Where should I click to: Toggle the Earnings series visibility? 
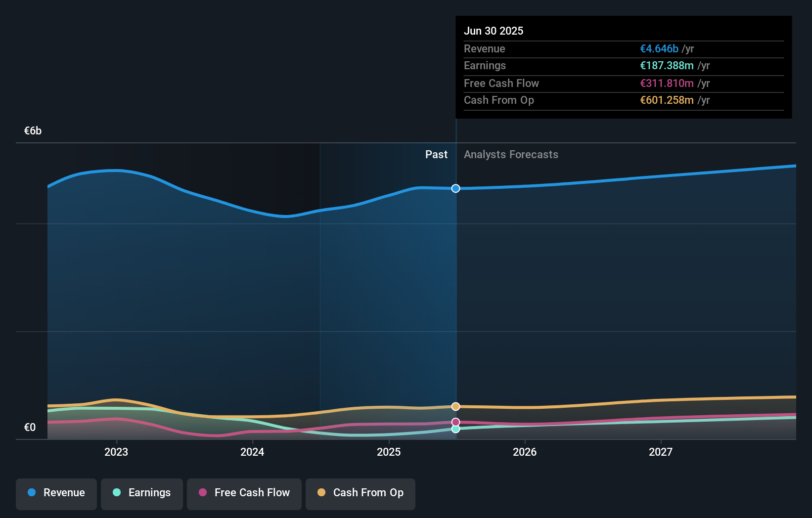tap(142, 493)
